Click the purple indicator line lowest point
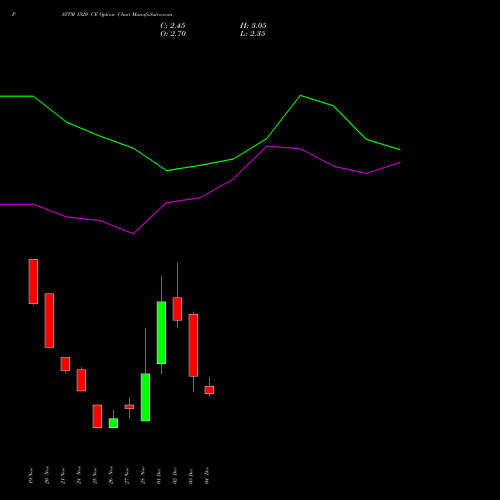 coord(133,233)
